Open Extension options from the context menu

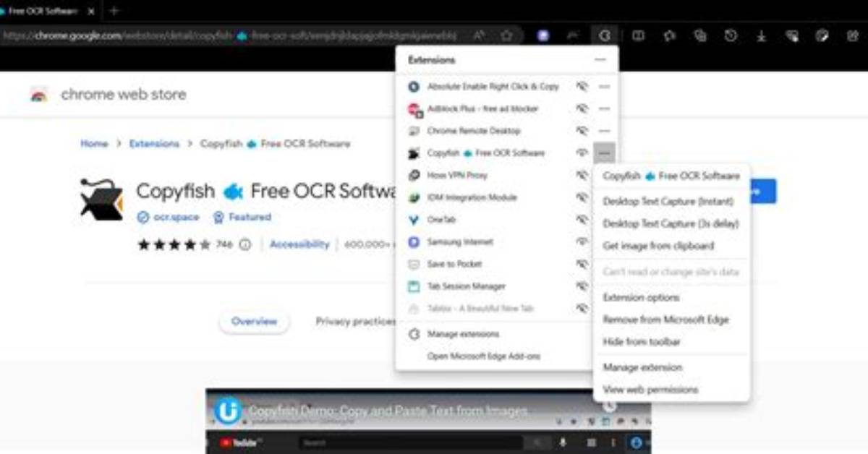pyautogui.click(x=641, y=298)
